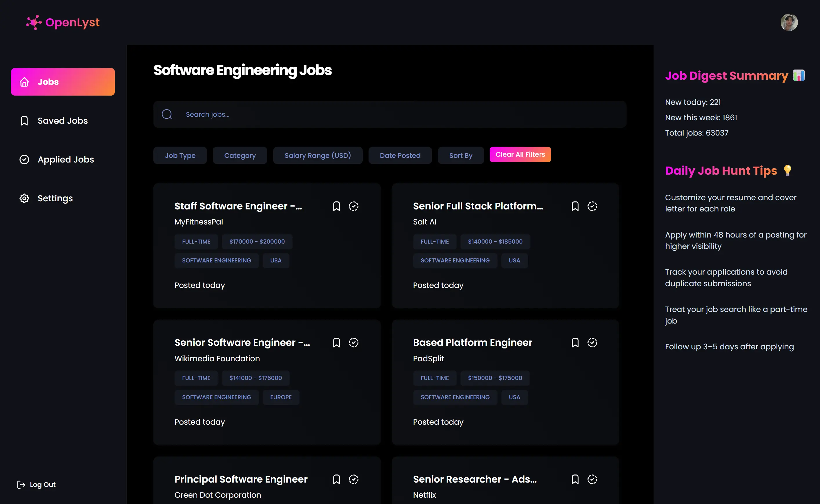The width and height of the screenshot is (820, 504).
Task: Click the search magnifier icon
Action: 167,114
